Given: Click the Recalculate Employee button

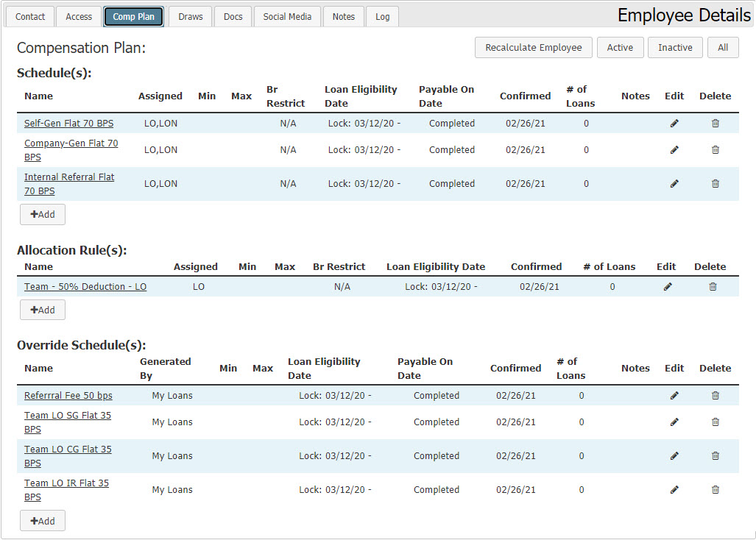Looking at the screenshot, I should (533, 48).
